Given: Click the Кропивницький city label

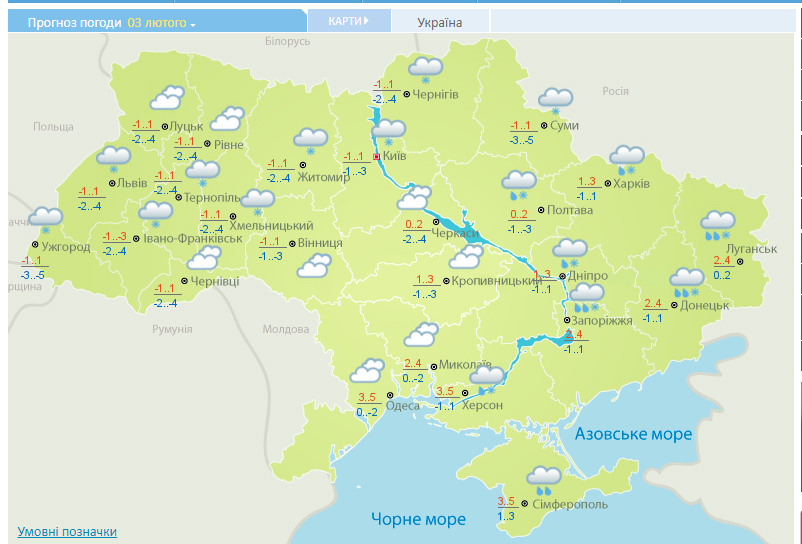Looking at the screenshot, I should click(x=497, y=281).
